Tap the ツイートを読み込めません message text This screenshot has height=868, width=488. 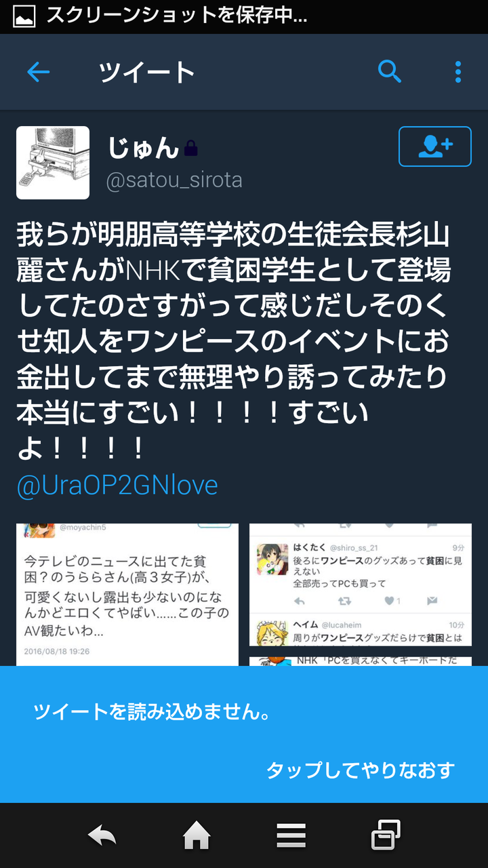pos(152,711)
